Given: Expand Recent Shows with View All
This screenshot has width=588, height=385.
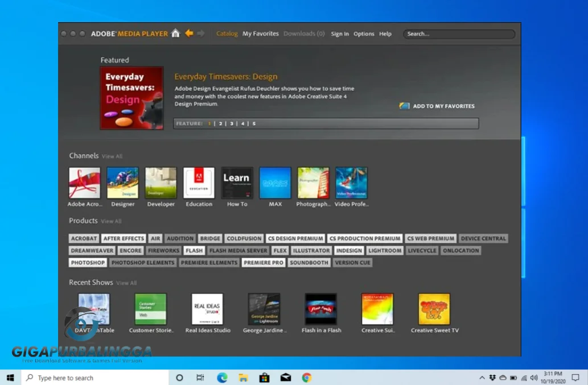Looking at the screenshot, I should coord(126,283).
